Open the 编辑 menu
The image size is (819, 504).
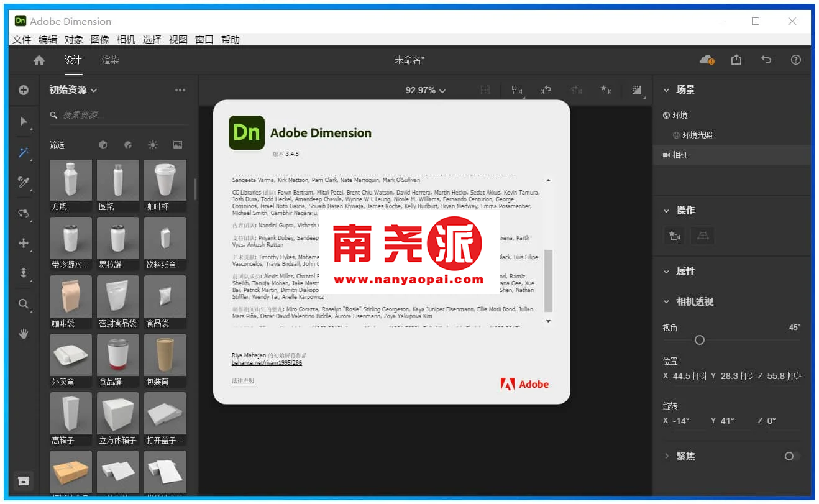tap(48, 39)
